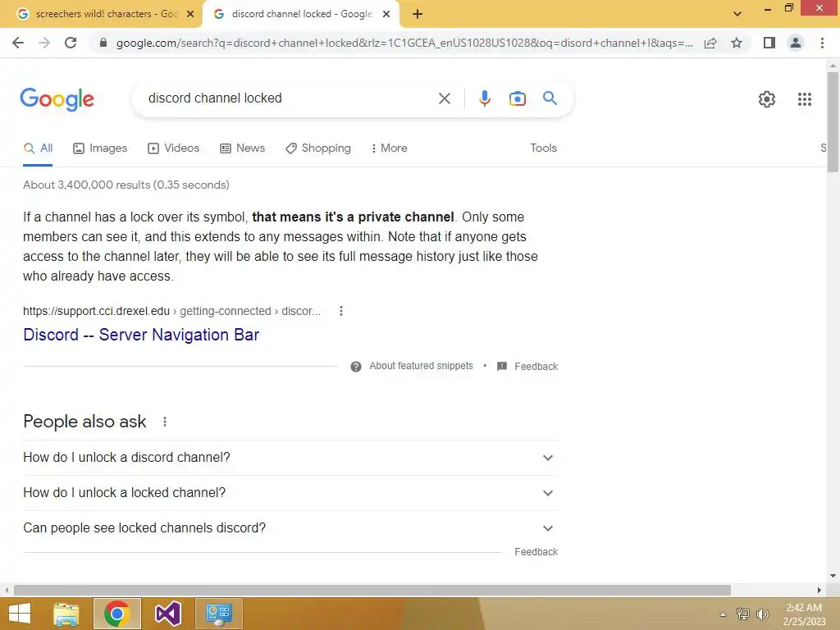Open File Explorer from the taskbar
Screen dimensions: 840x630
click(66, 614)
